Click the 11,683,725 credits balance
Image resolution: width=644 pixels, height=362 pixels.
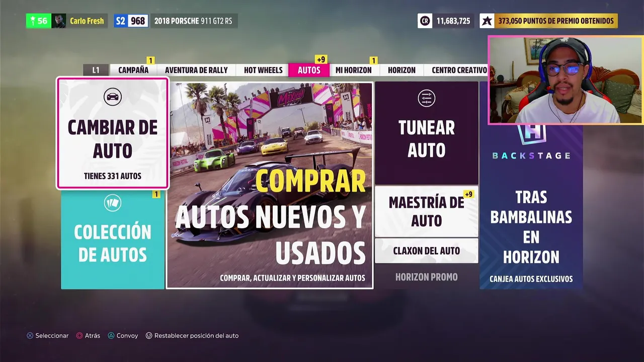453,21
